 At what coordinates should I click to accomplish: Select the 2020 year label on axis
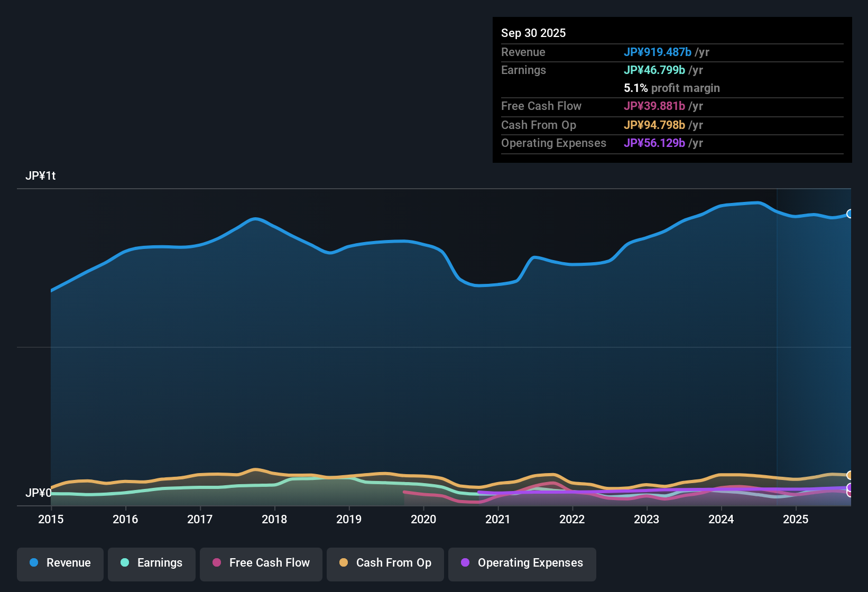click(423, 520)
